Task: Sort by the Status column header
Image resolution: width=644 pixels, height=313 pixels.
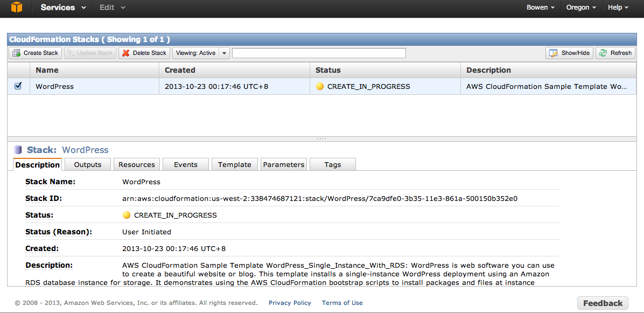Action: tap(385, 70)
